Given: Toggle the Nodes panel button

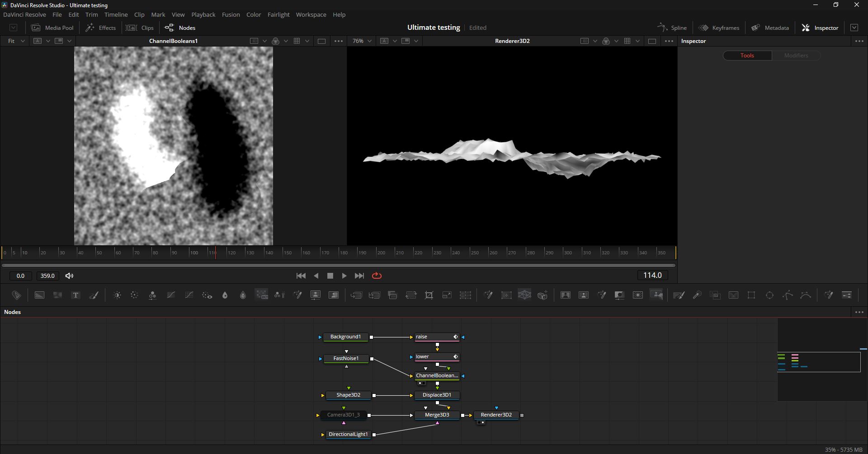Looking at the screenshot, I should (x=180, y=28).
